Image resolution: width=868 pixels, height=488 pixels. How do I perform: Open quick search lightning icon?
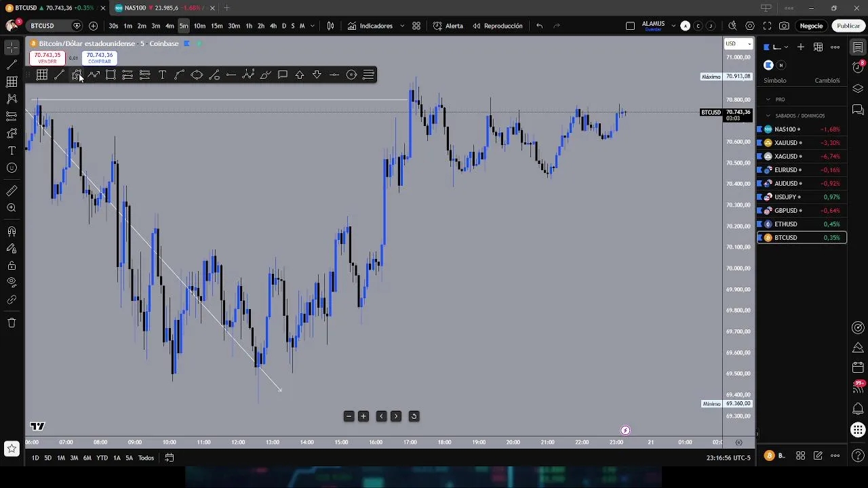pyautogui.click(x=732, y=26)
